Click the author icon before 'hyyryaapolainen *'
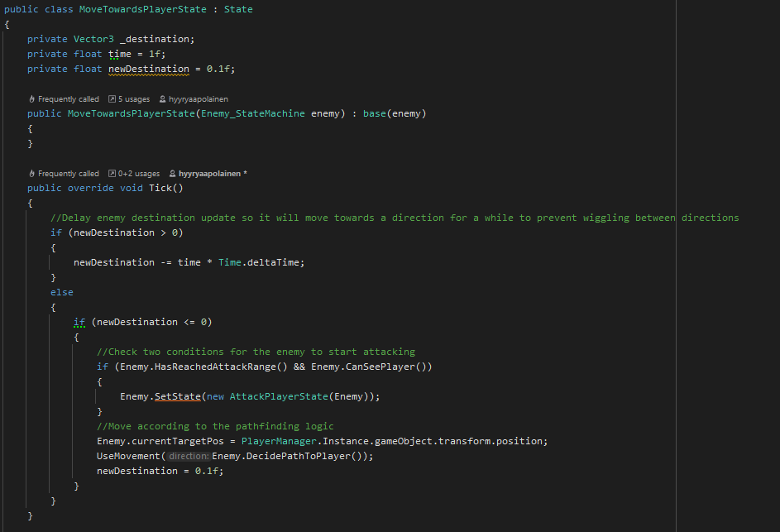 pyautogui.click(x=172, y=174)
